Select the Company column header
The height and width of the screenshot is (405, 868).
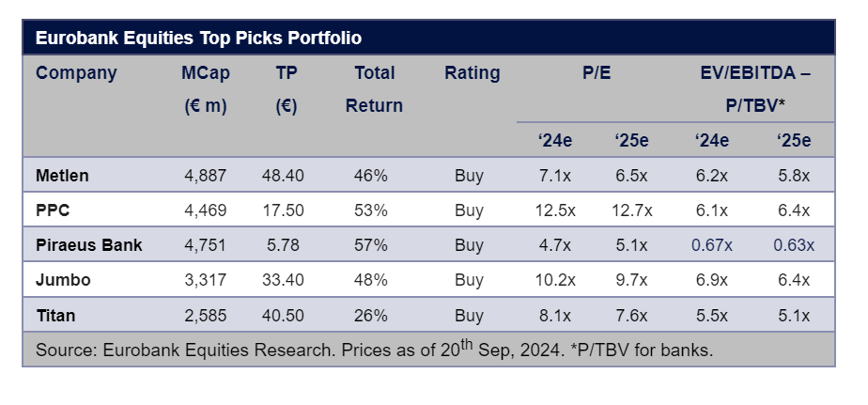pos(76,73)
